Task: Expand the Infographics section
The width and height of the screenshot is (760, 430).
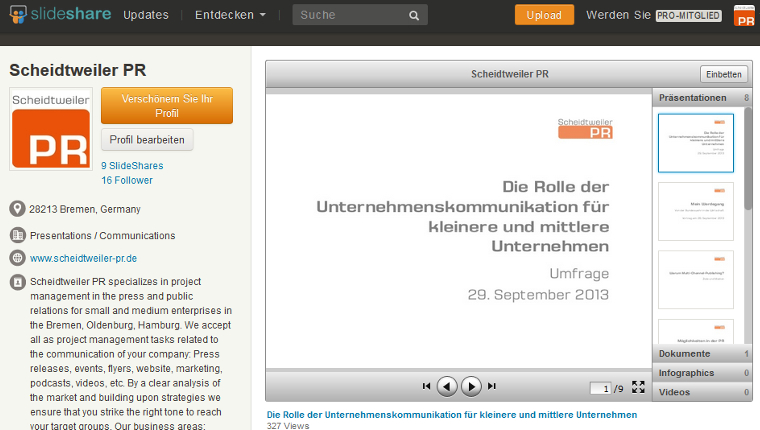Action: tap(703, 373)
